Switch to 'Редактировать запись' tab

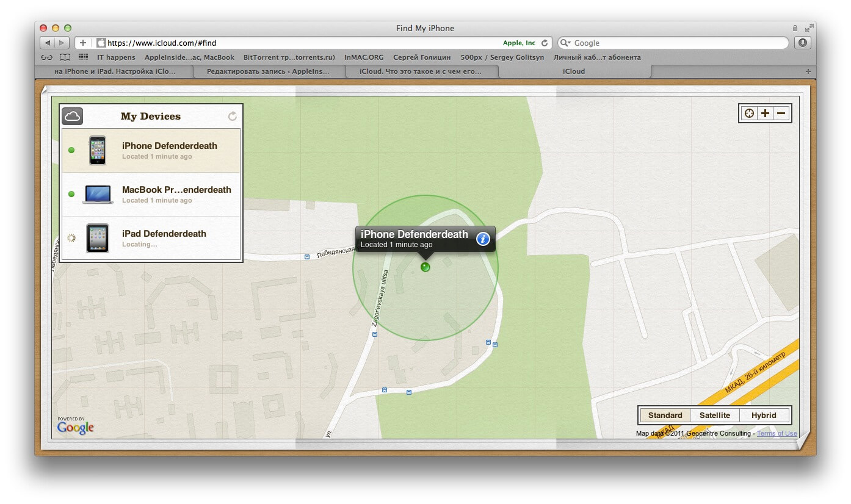pyautogui.click(x=269, y=71)
